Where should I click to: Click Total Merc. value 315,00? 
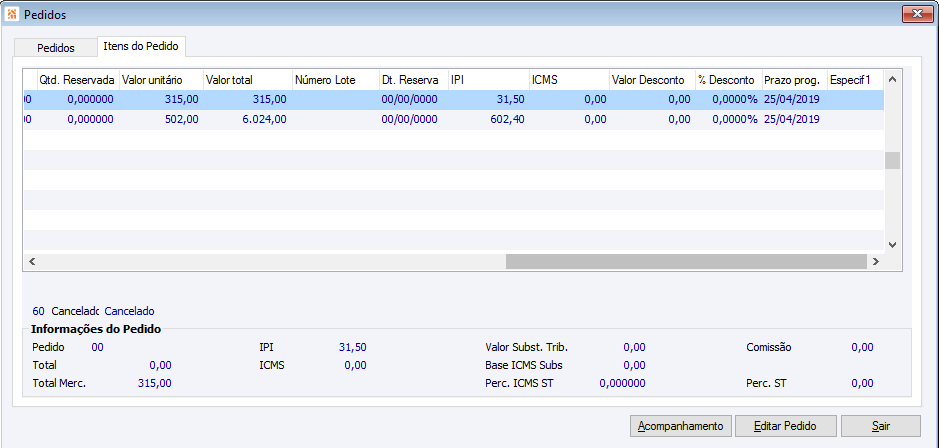(x=155, y=383)
